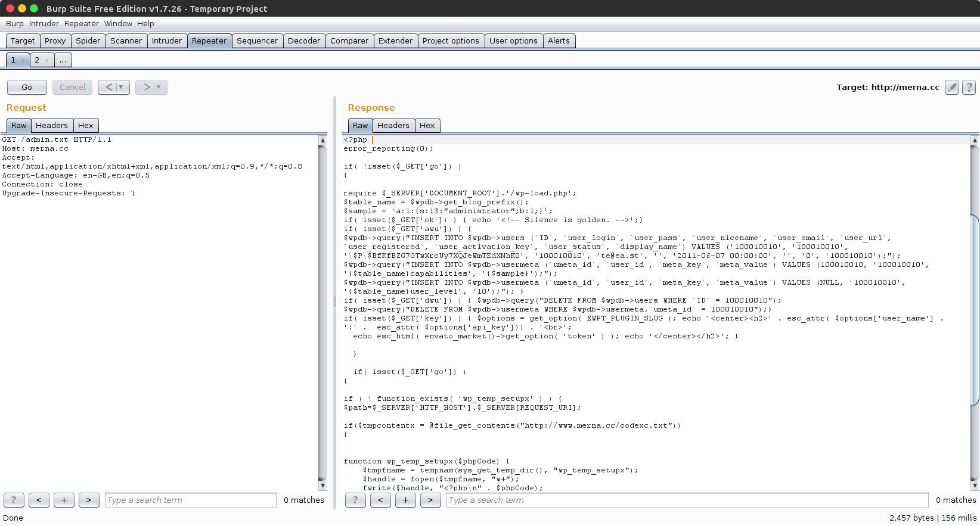Show the Response Hex view

pyautogui.click(x=427, y=125)
